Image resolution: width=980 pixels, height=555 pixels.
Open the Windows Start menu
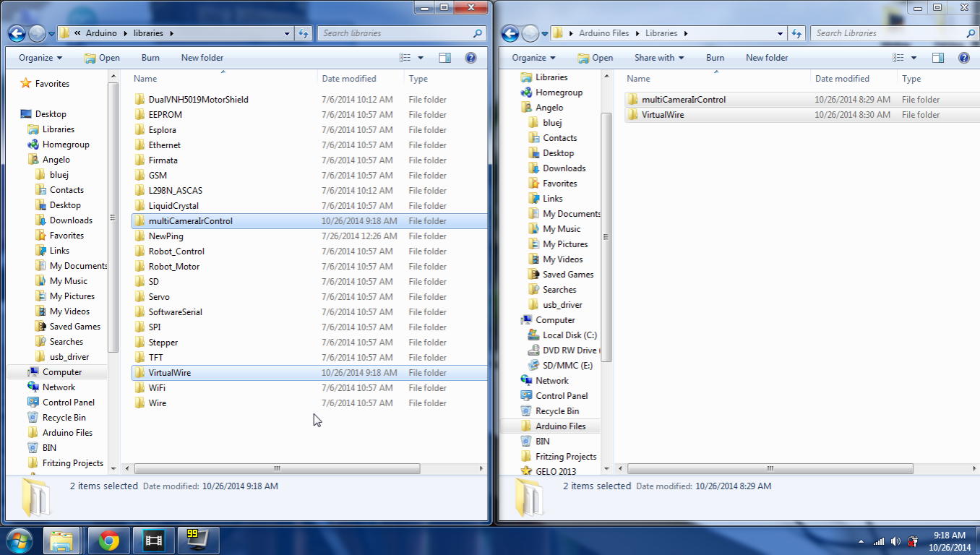tap(19, 541)
